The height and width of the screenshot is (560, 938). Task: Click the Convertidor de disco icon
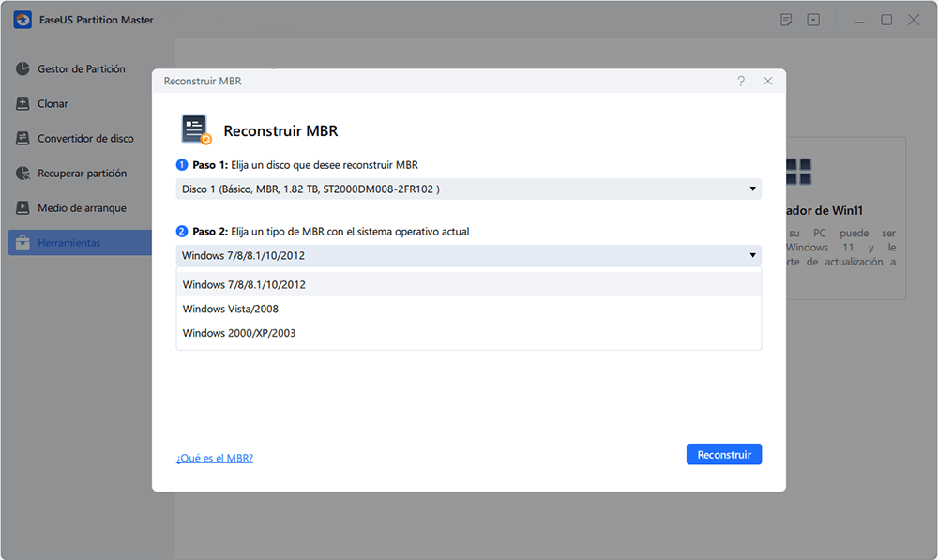coord(23,138)
